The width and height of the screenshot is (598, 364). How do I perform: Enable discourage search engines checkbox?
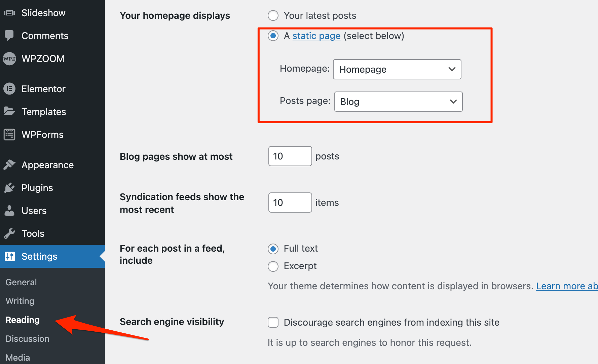(273, 322)
